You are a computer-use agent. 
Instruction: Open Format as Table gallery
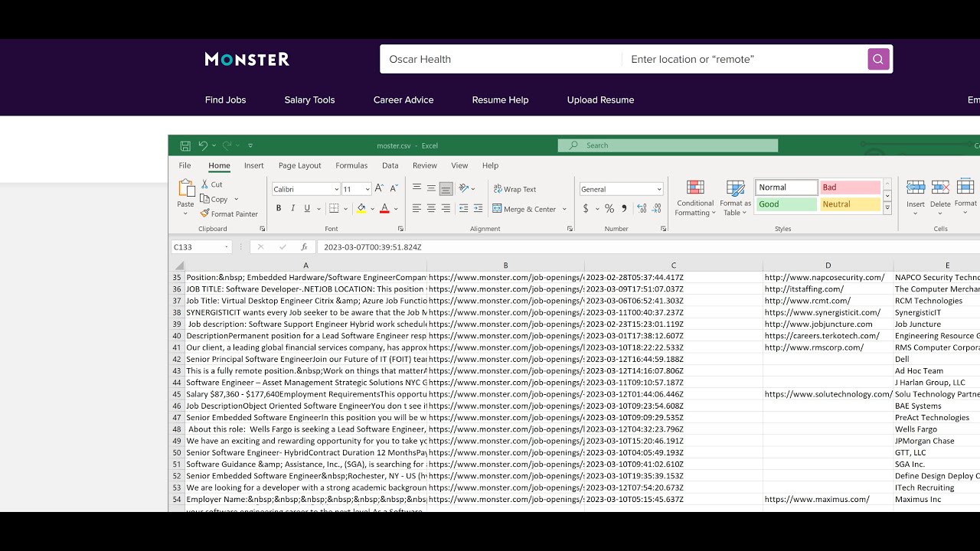pos(736,198)
